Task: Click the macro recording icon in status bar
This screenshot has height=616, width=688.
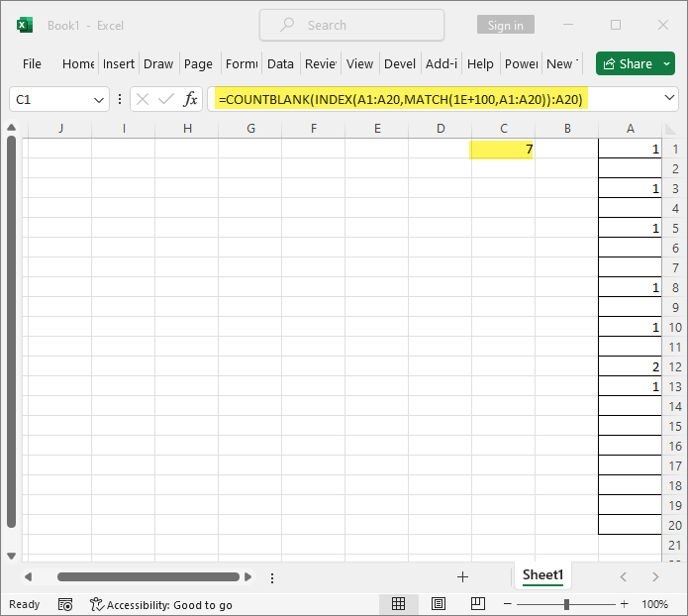Action: (x=65, y=604)
